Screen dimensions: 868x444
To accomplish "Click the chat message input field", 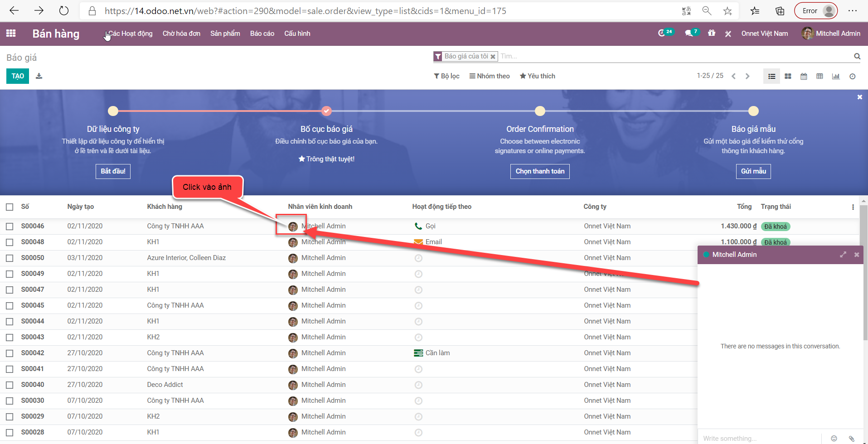I will coord(759,438).
